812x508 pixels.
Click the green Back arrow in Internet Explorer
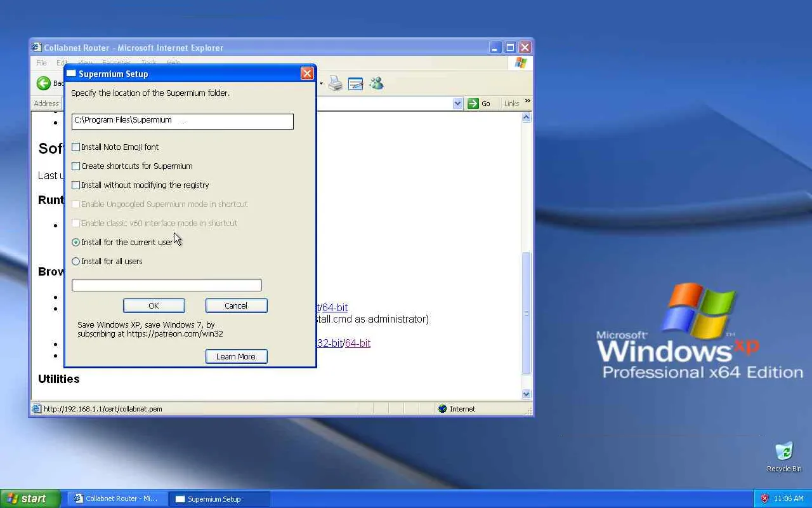[x=44, y=83]
